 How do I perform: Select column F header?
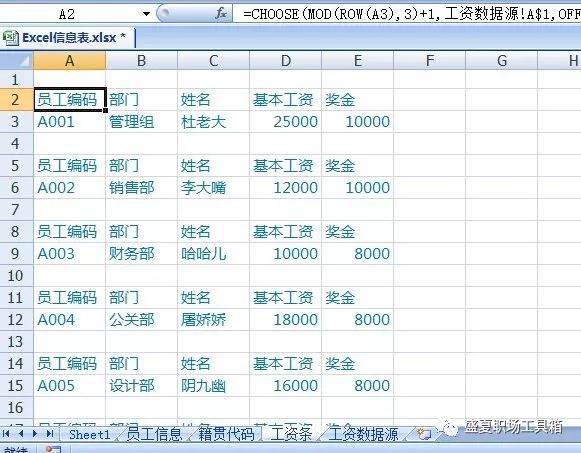(429, 61)
